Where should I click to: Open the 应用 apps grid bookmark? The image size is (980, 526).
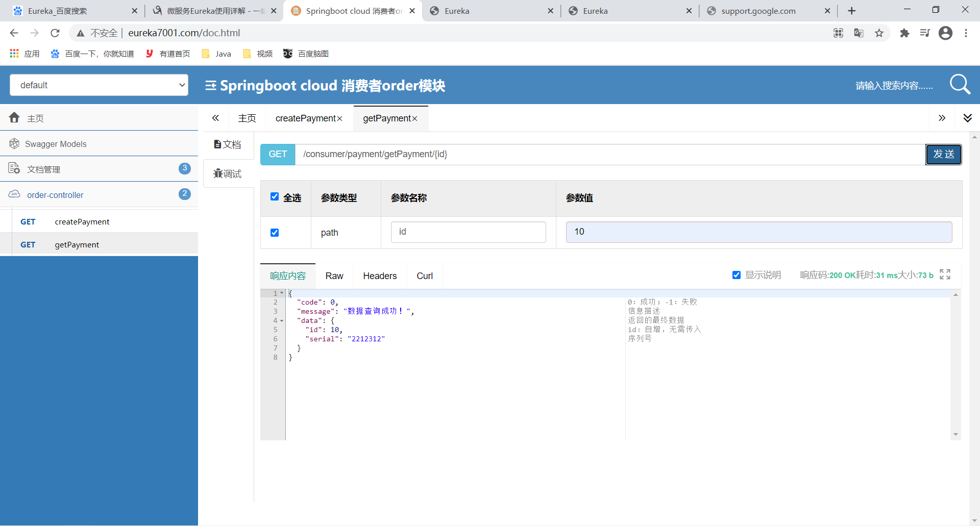click(24, 54)
